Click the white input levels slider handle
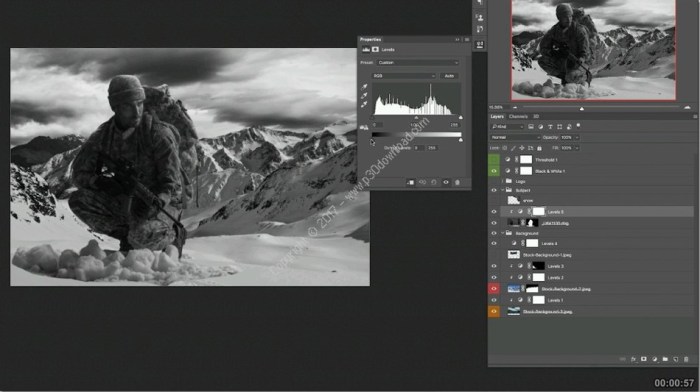The height and width of the screenshot is (392, 700). point(461,117)
